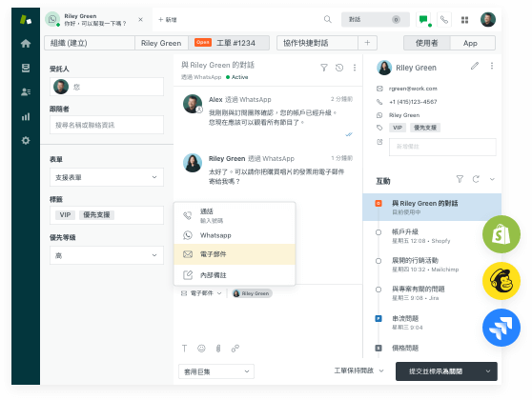Screen dimensions: 532x400
Task: Click the phone call icon in the top bar
Action: (x=444, y=20)
